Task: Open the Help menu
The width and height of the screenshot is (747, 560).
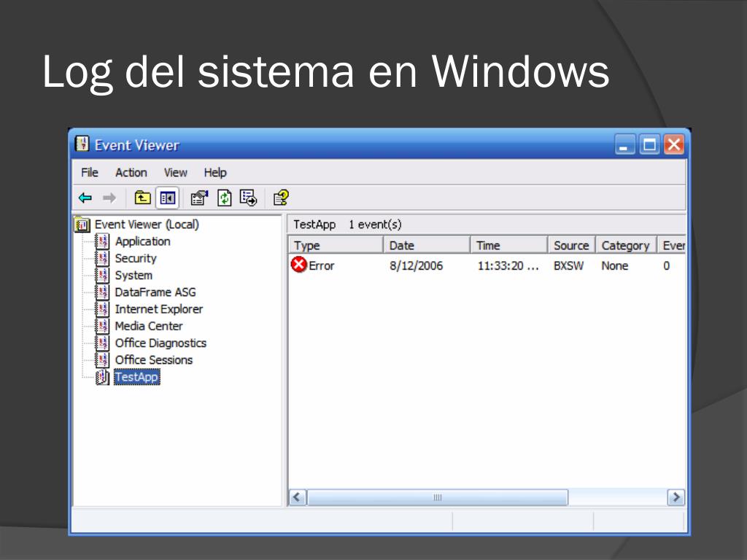Action: click(x=215, y=172)
